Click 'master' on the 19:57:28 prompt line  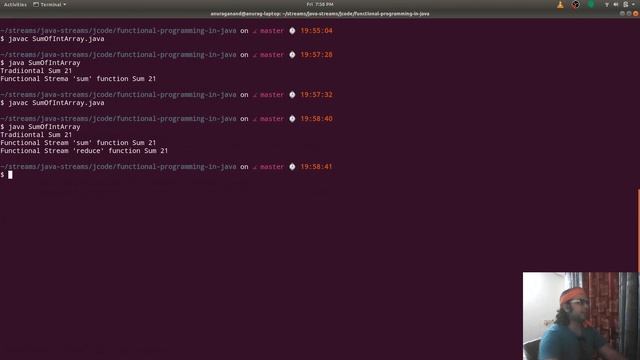(272, 55)
